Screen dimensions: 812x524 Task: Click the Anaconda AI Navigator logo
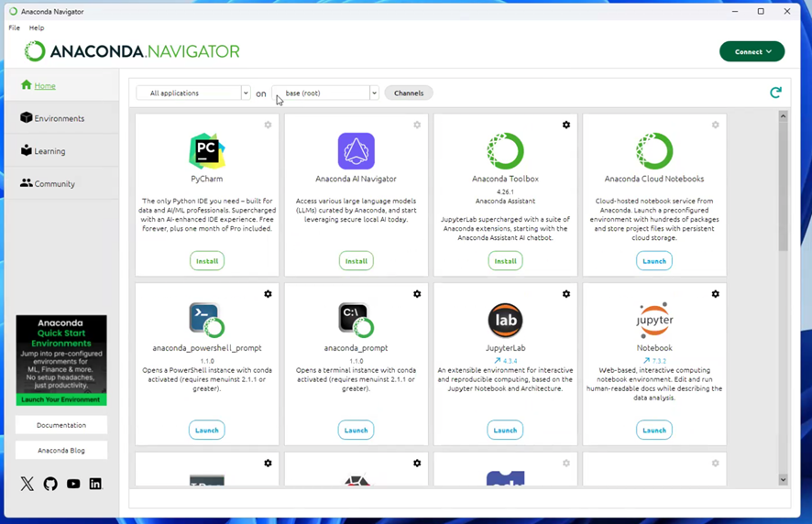click(x=357, y=151)
